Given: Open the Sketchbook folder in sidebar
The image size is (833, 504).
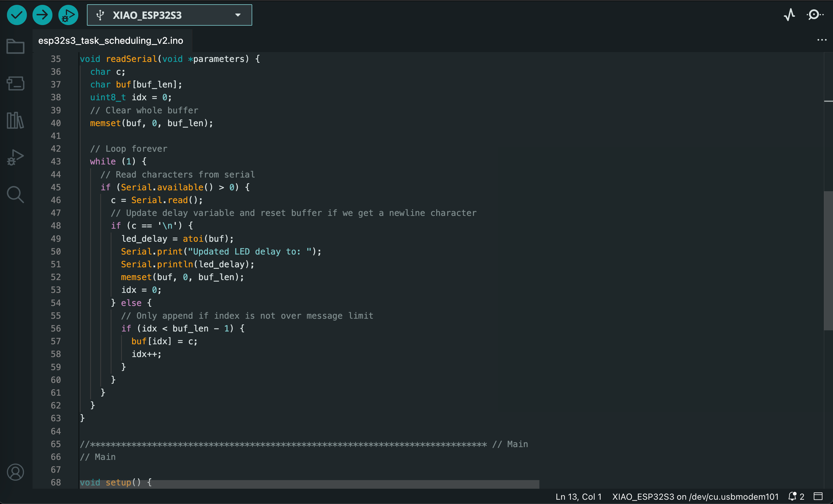Looking at the screenshot, I should tap(16, 46).
